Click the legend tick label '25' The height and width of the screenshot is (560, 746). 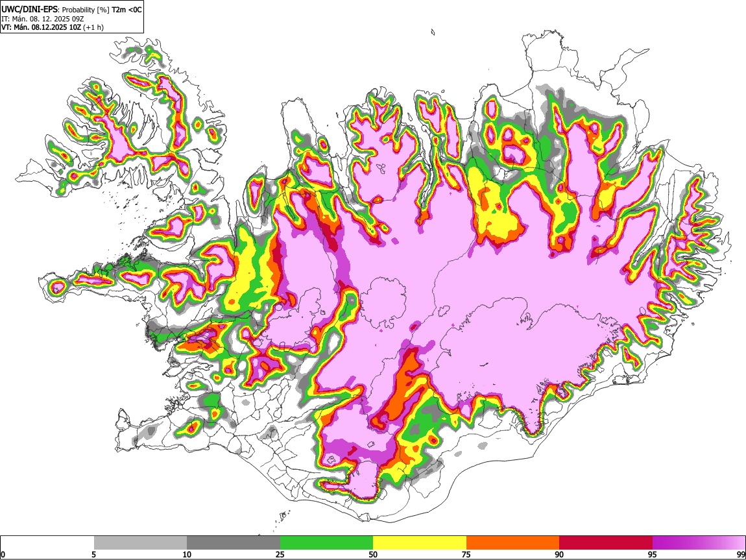280,555
